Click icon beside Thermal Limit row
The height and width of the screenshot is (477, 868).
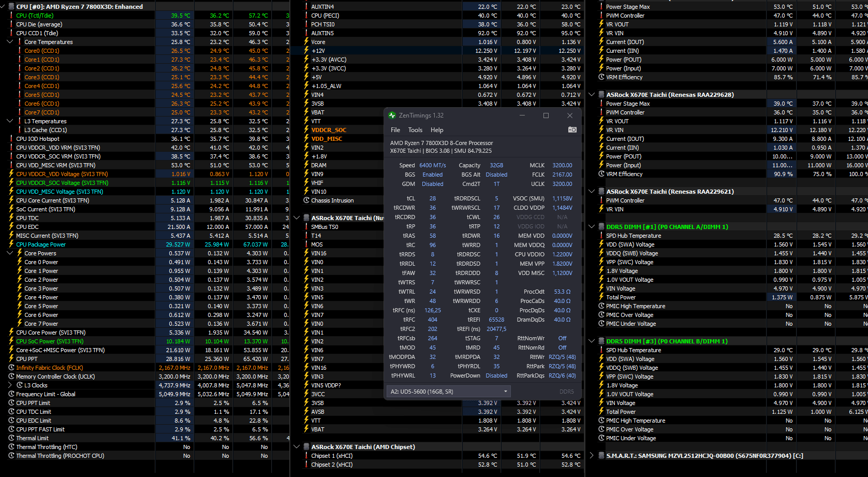(11, 438)
